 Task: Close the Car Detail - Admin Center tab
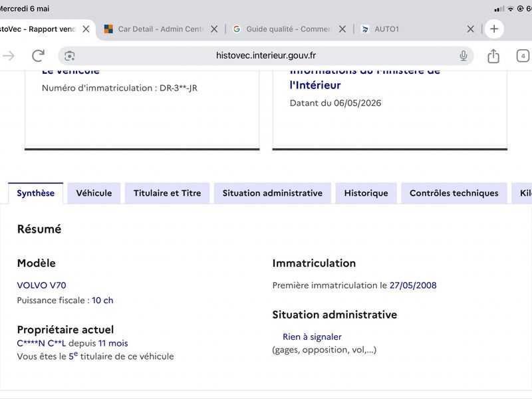pyautogui.click(x=214, y=29)
